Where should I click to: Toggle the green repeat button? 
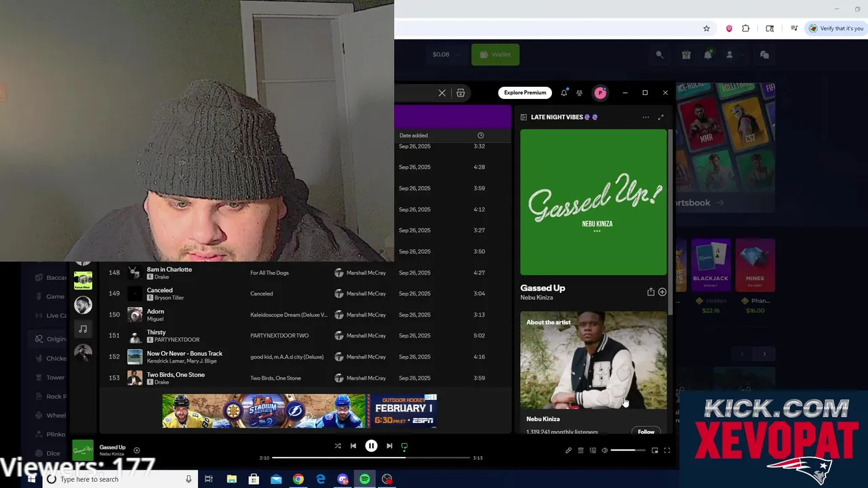(x=405, y=446)
